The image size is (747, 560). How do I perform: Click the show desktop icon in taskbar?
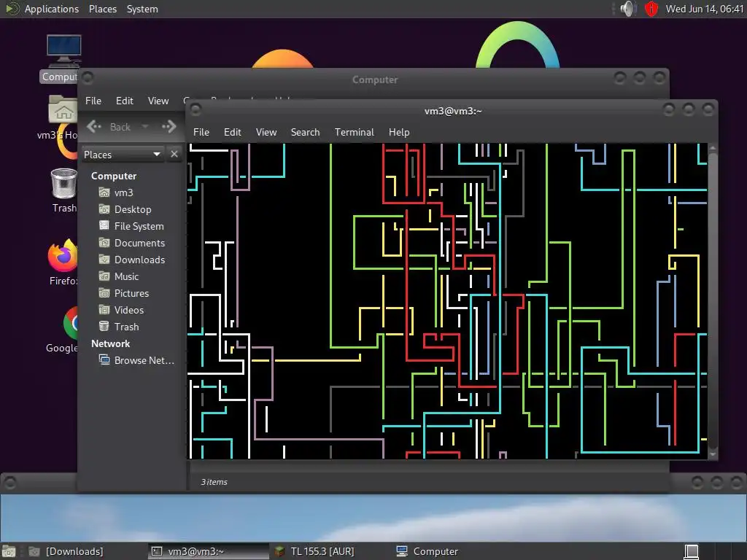coord(9,551)
